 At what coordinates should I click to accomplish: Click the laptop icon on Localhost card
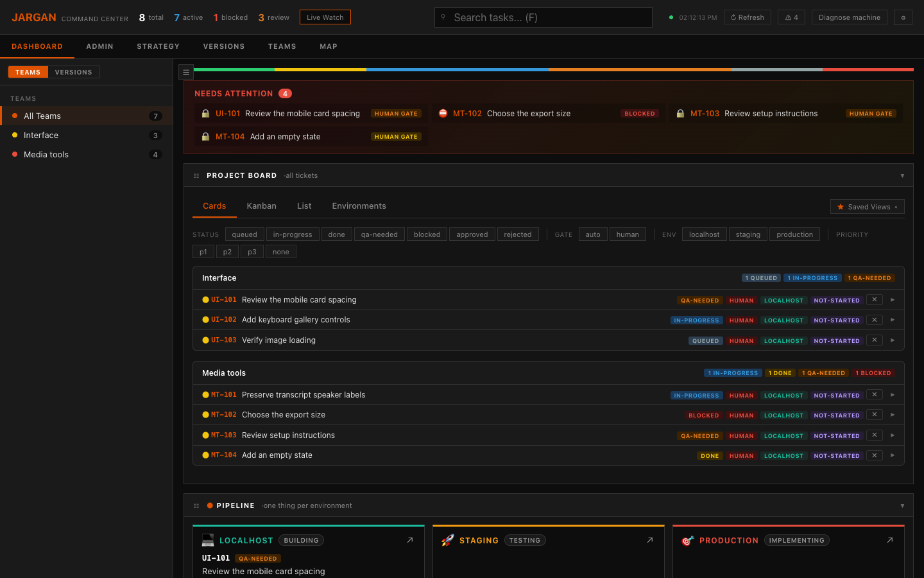(208, 540)
